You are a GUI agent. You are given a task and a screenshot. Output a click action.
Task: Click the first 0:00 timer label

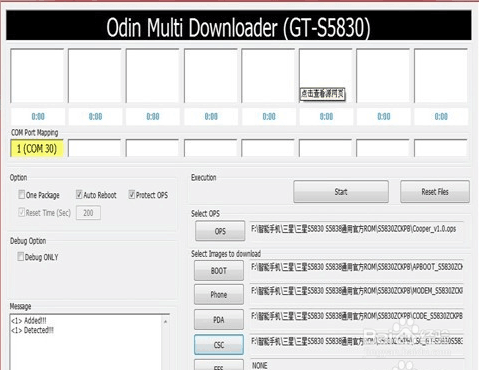tap(38, 117)
